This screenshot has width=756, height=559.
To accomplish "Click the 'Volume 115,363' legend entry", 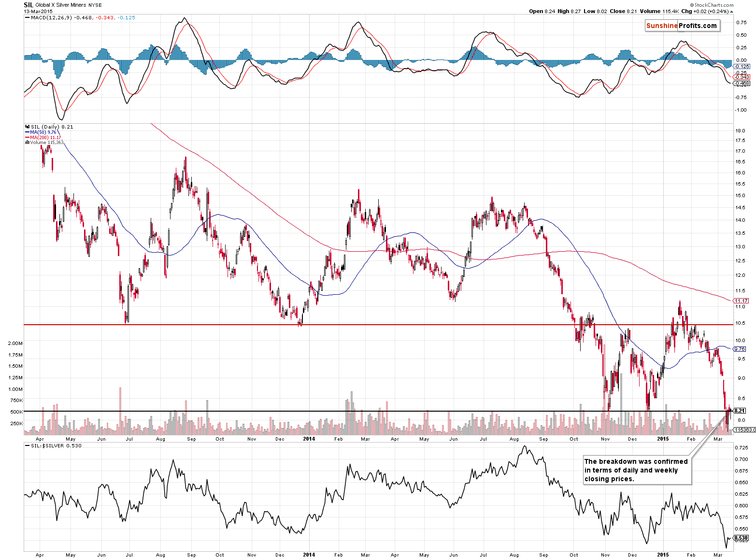I will 47,142.
